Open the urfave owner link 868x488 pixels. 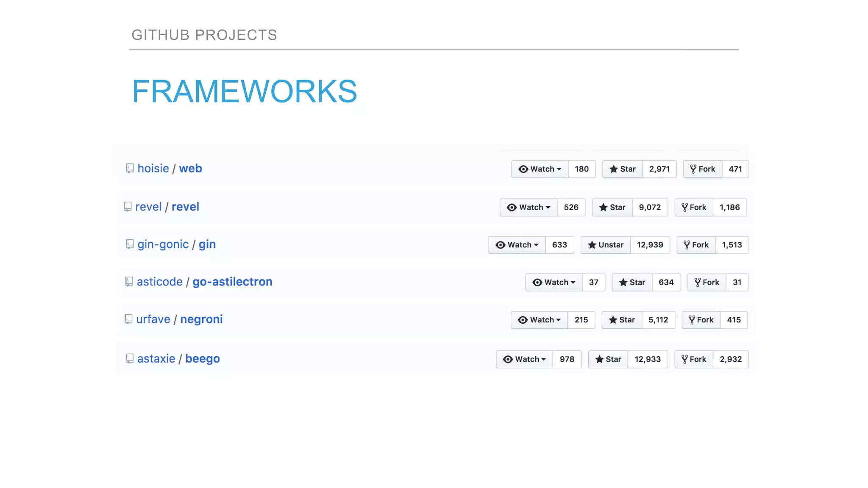[153, 319]
